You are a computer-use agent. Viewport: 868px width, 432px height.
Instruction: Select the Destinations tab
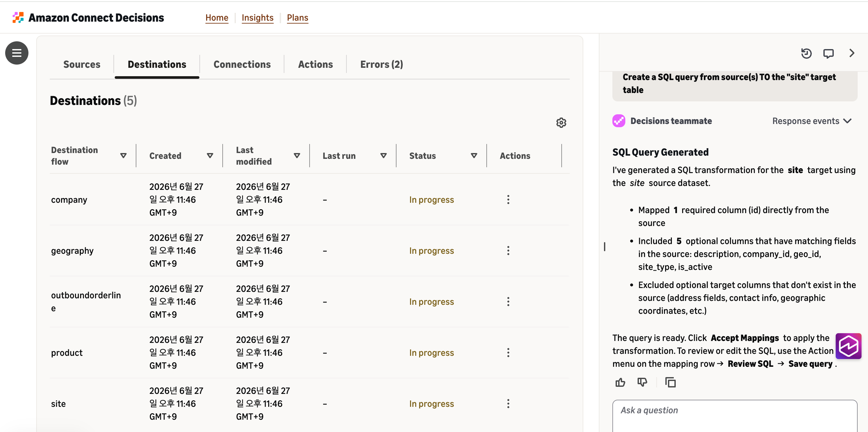(157, 64)
